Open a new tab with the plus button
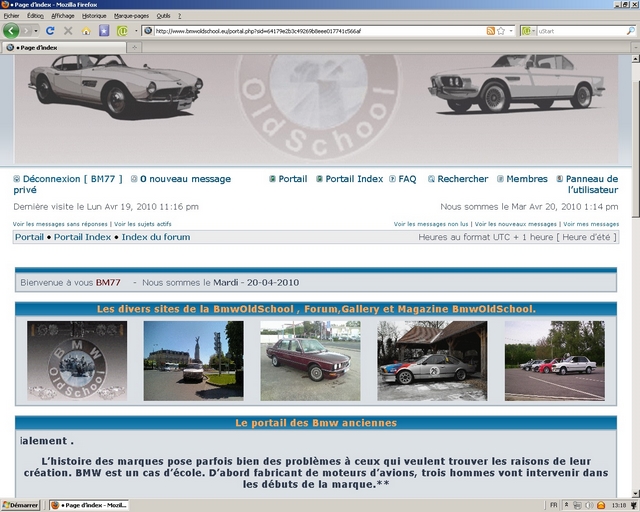 pyautogui.click(x=134, y=48)
